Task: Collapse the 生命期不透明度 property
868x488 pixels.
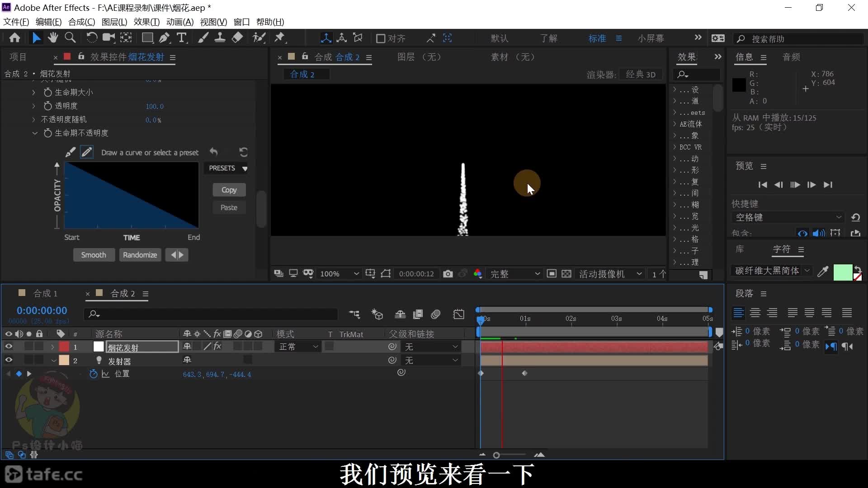Action: (x=35, y=133)
